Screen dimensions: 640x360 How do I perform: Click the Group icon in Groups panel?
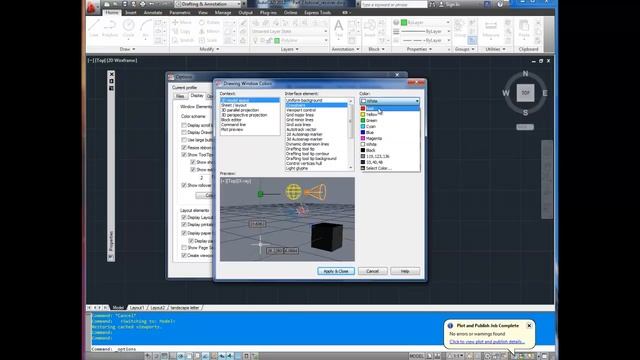(459, 29)
